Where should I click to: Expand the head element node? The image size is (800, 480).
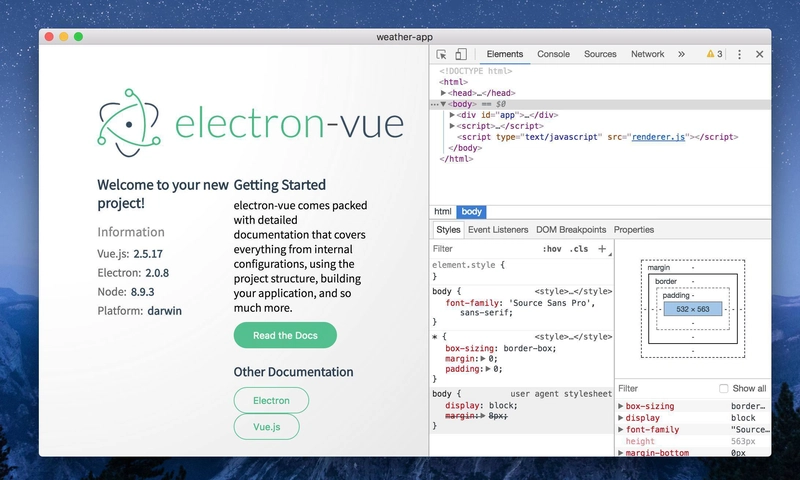point(443,93)
